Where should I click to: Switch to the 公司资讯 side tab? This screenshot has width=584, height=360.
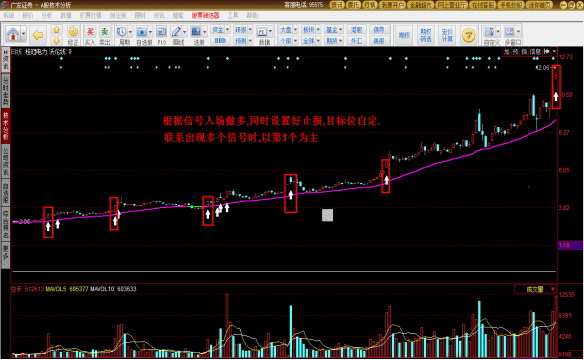point(6,162)
